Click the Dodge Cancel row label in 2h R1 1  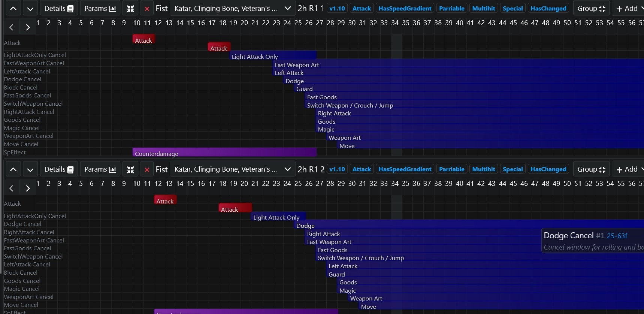(22, 79)
